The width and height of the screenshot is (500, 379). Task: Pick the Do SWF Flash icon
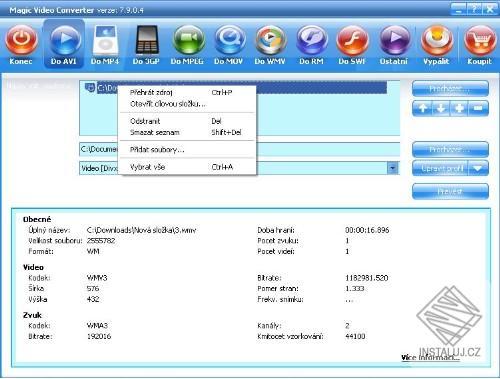[x=352, y=41]
